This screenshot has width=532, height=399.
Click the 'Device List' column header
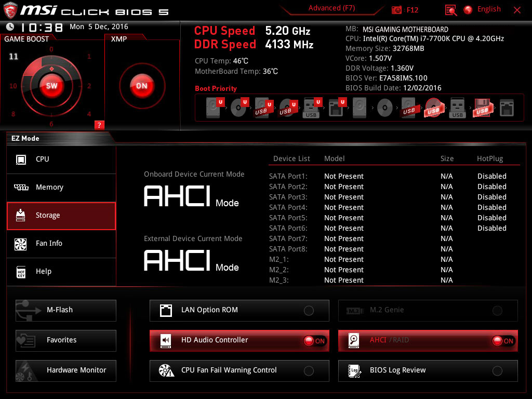(291, 158)
